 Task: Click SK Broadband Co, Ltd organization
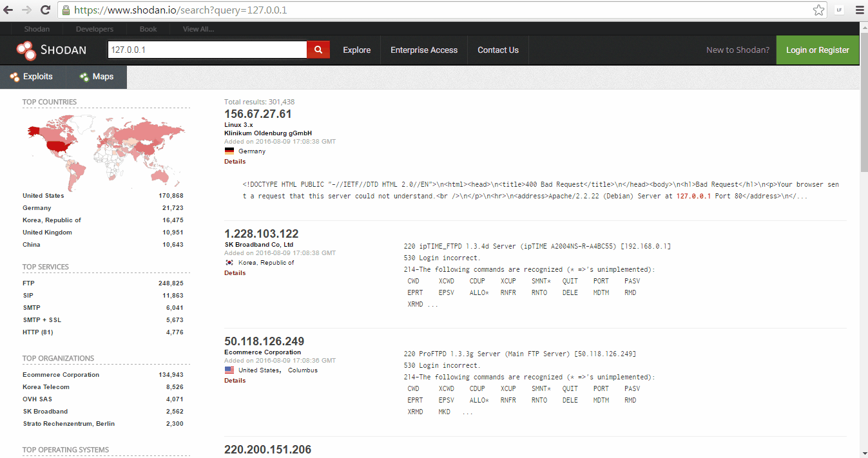pyautogui.click(x=258, y=245)
